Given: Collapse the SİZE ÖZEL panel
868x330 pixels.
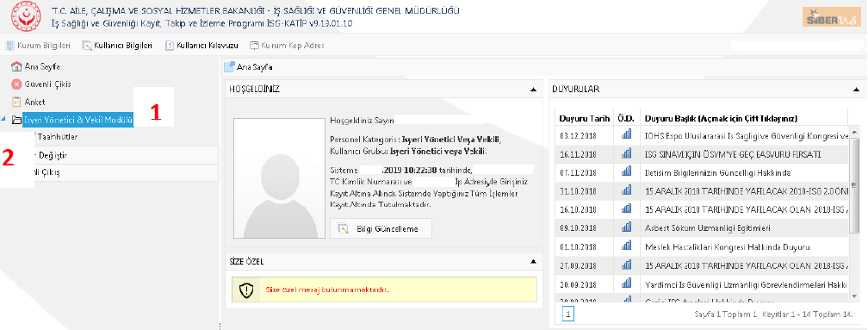Looking at the screenshot, I should tap(533, 261).
